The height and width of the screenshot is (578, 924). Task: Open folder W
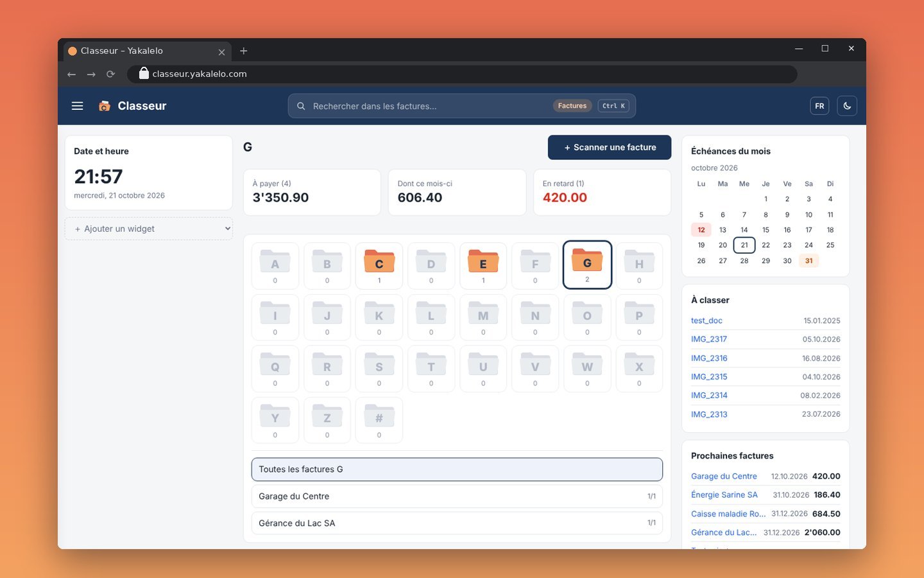click(587, 369)
